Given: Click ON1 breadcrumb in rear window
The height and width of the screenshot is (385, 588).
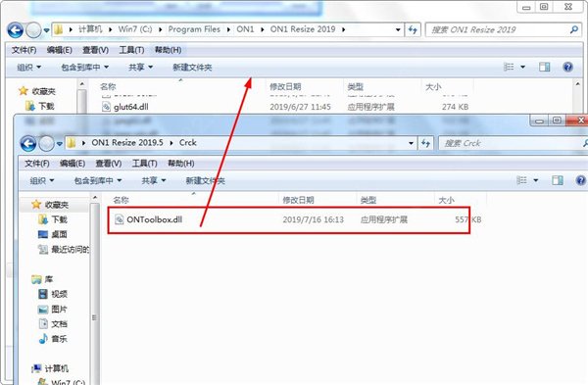Looking at the screenshot, I should [x=245, y=29].
